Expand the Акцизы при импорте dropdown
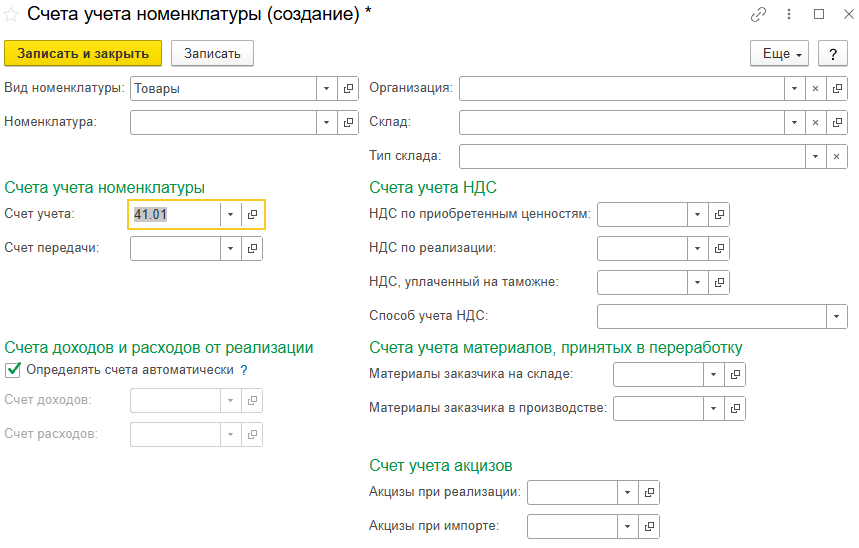This screenshot has height=548, width=859. tap(627, 526)
